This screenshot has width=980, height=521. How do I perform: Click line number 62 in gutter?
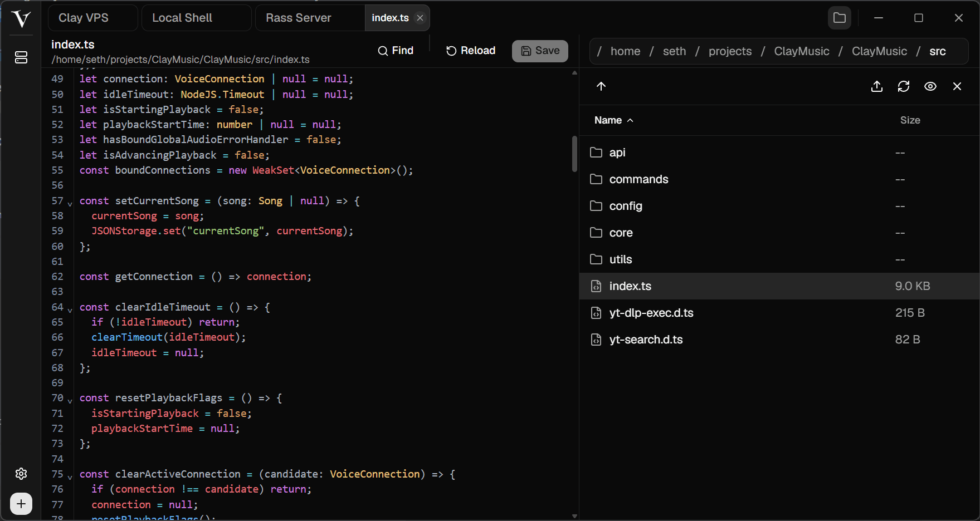[57, 277]
